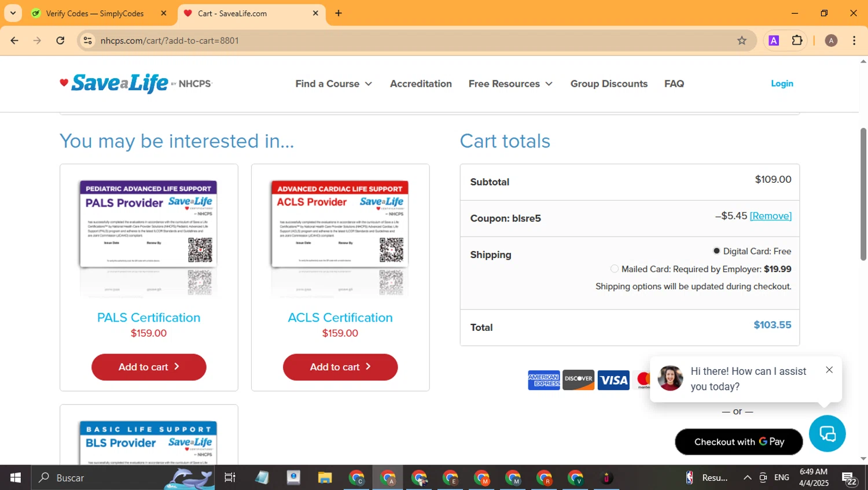
Task: Switch to the Verify Codes SimplyCodes tab
Action: click(95, 13)
